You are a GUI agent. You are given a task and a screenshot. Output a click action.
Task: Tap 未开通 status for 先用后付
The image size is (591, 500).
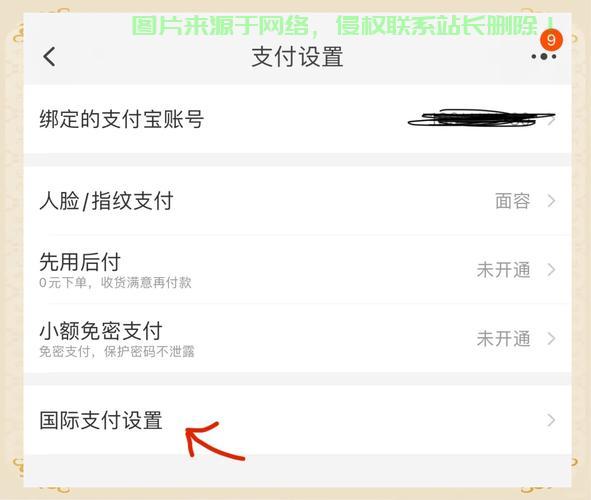click(504, 270)
